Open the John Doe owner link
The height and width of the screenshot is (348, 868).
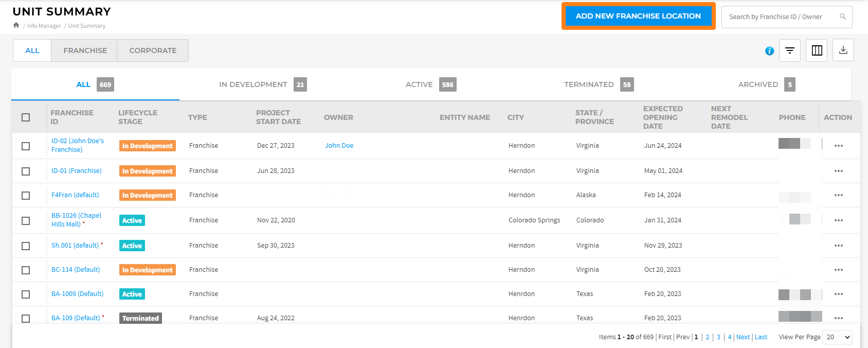tap(339, 146)
